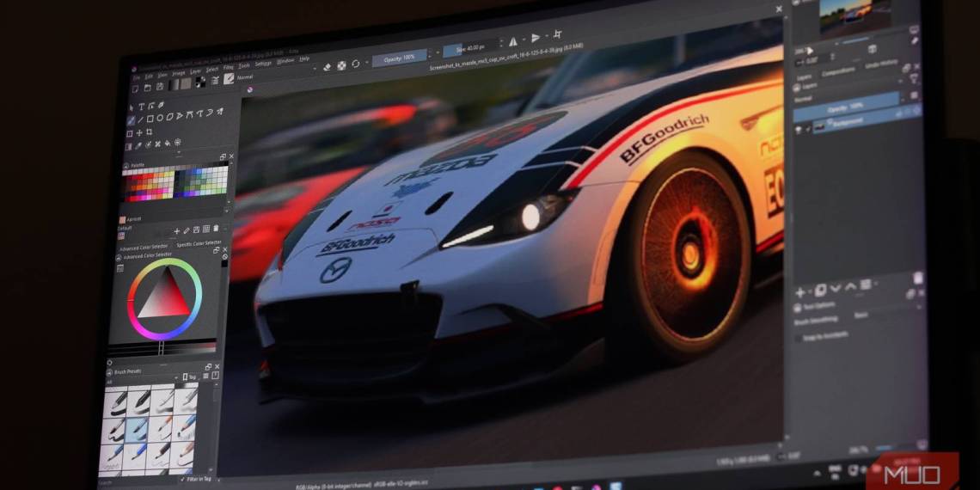Open the Image menu
This screenshot has width=980, height=490.
(x=179, y=73)
